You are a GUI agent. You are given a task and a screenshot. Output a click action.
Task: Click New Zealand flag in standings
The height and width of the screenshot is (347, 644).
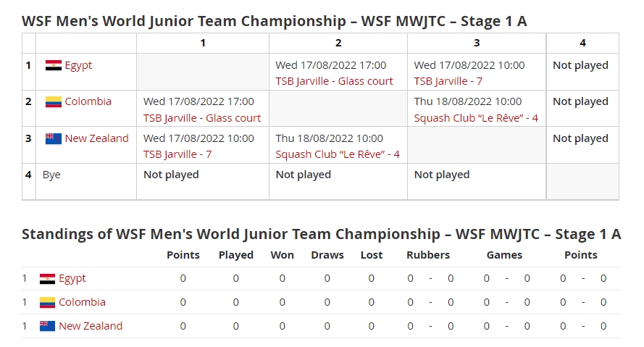47,326
